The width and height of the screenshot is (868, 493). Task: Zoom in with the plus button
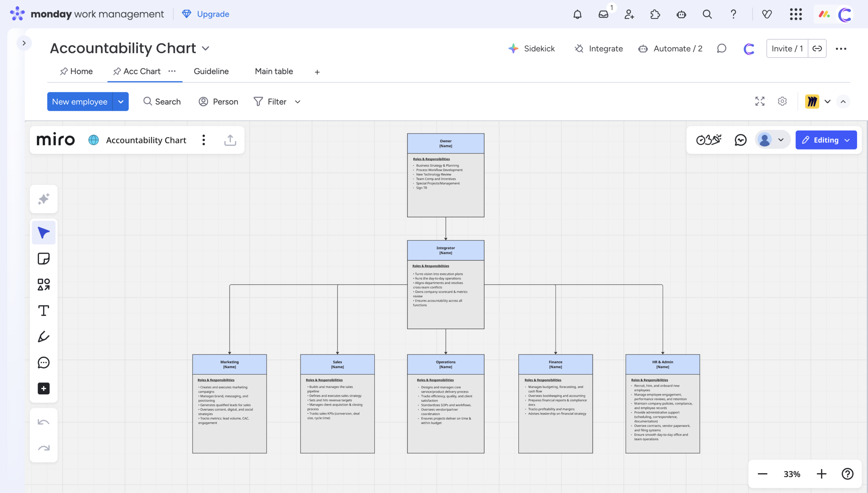821,474
